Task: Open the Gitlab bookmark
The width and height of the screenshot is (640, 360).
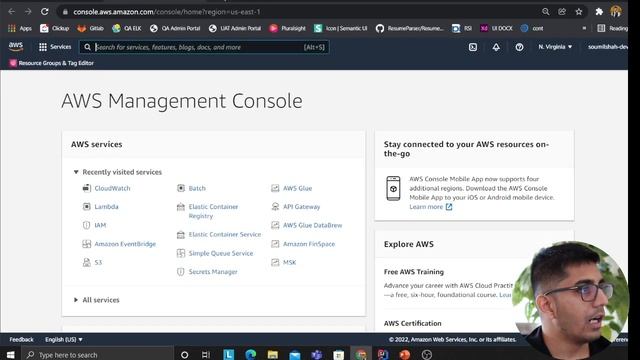Action: [91, 28]
